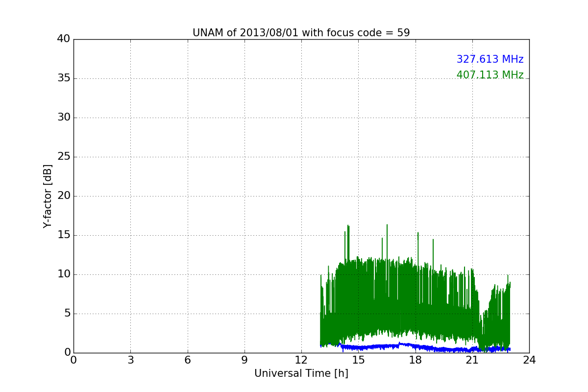Viewport: 588px width, 392px height.
Task: Click x-axis tick label 3
Action: (130, 360)
